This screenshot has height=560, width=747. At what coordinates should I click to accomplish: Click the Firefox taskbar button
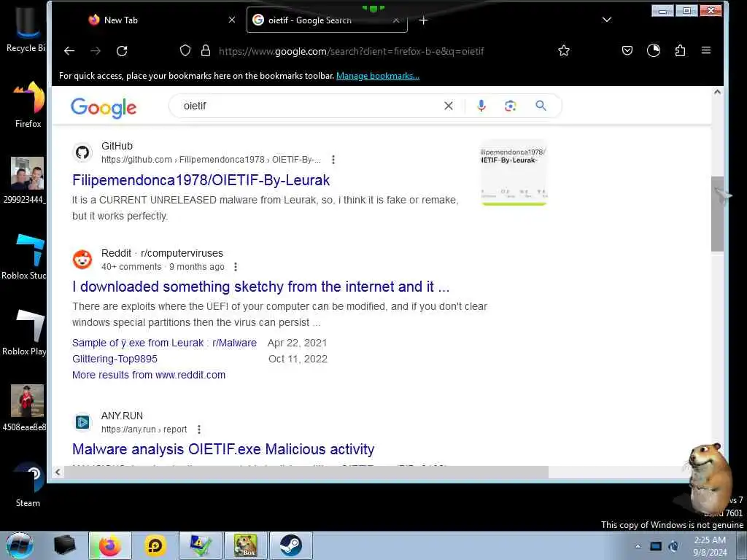[x=110, y=545]
